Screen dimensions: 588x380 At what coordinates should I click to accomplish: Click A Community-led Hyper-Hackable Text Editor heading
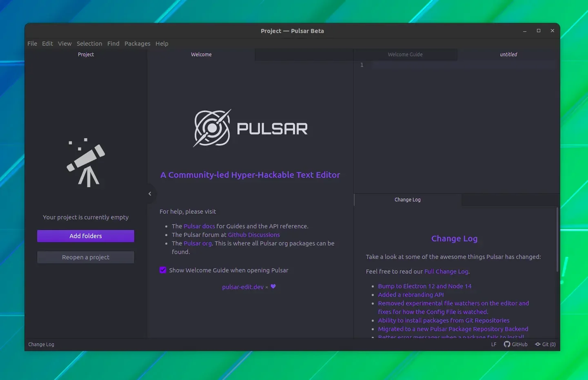pos(250,175)
